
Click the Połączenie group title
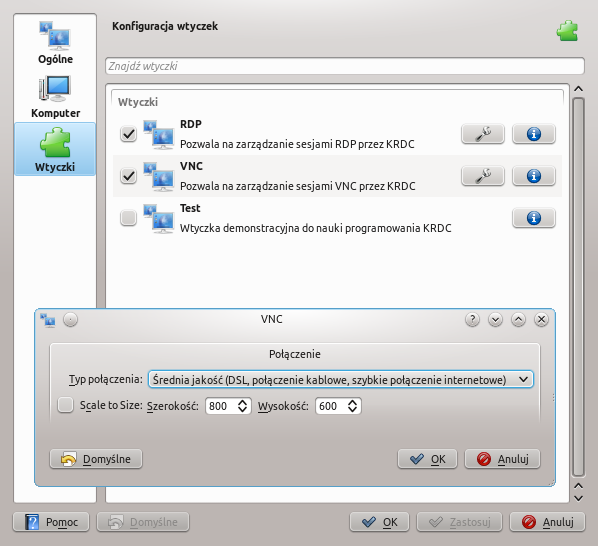coord(295,354)
